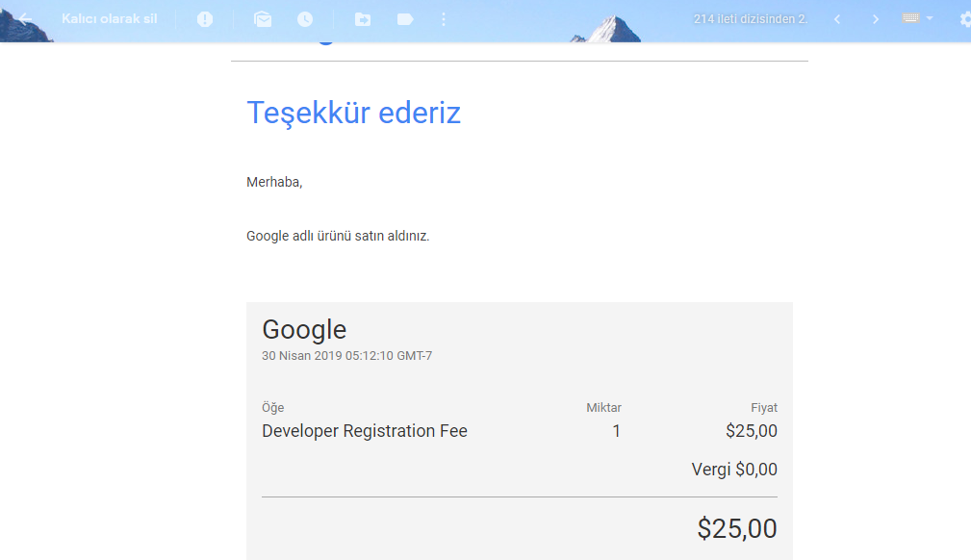Click the 'Google' receipt title
Viewport: 971px width, 560px height.
304,330
